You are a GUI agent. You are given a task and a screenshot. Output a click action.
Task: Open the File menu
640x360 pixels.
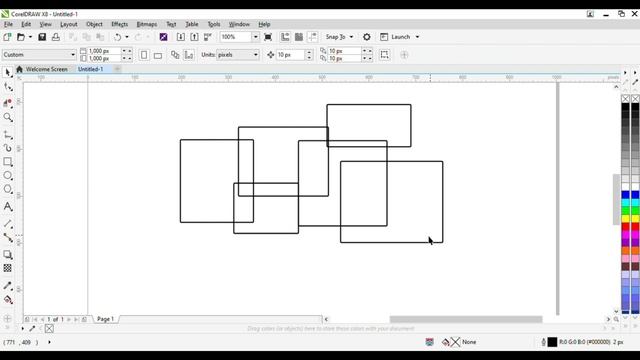8,24
